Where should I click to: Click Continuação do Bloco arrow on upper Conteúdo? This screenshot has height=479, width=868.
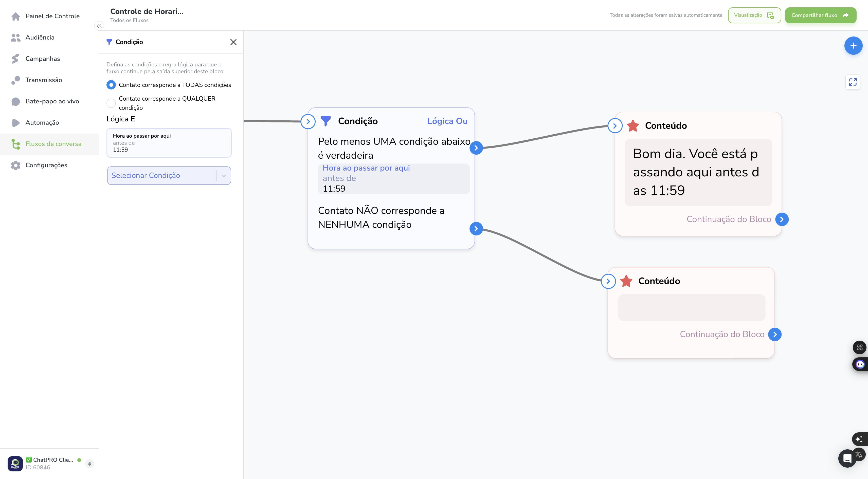(782, 219)
